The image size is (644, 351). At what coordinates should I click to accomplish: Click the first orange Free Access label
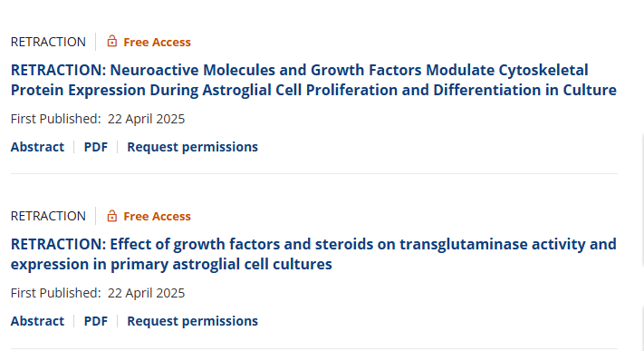(157, 42)
